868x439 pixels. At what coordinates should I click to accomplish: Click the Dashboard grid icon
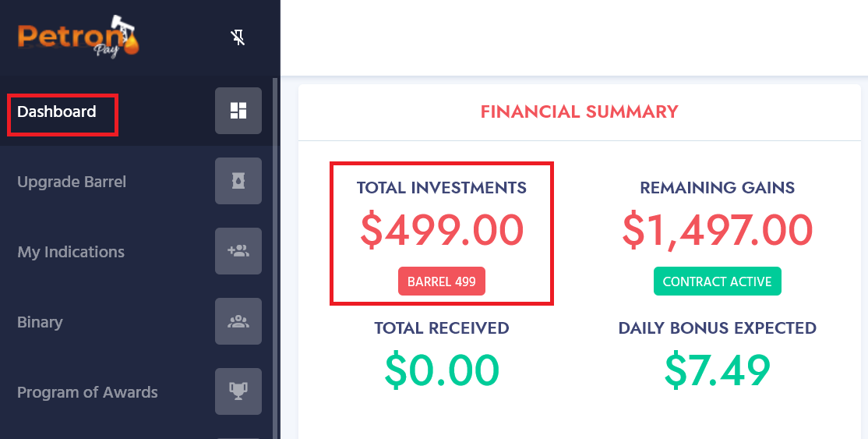[238, 110]
